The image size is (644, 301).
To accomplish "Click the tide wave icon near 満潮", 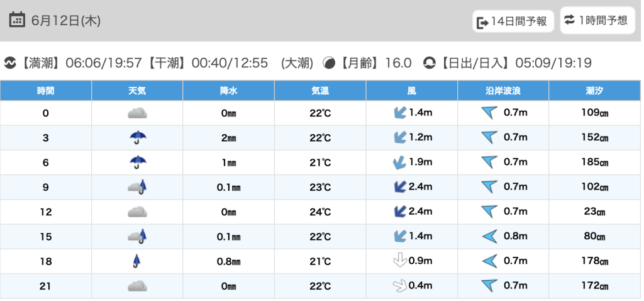I will click(9, 63).
